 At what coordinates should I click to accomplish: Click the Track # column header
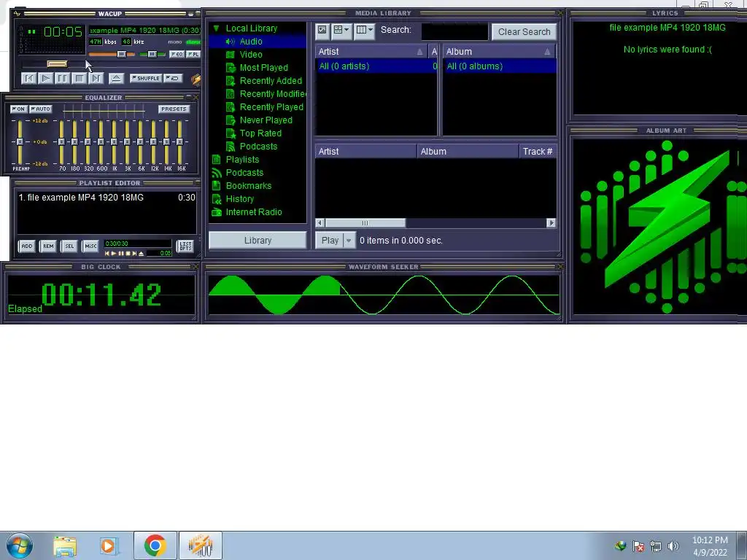(538, 152)
